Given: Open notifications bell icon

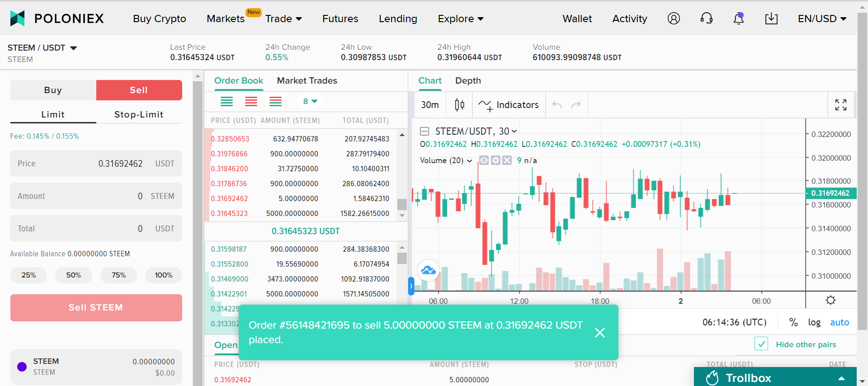Looking at the screenshot, I should (739, 19).
